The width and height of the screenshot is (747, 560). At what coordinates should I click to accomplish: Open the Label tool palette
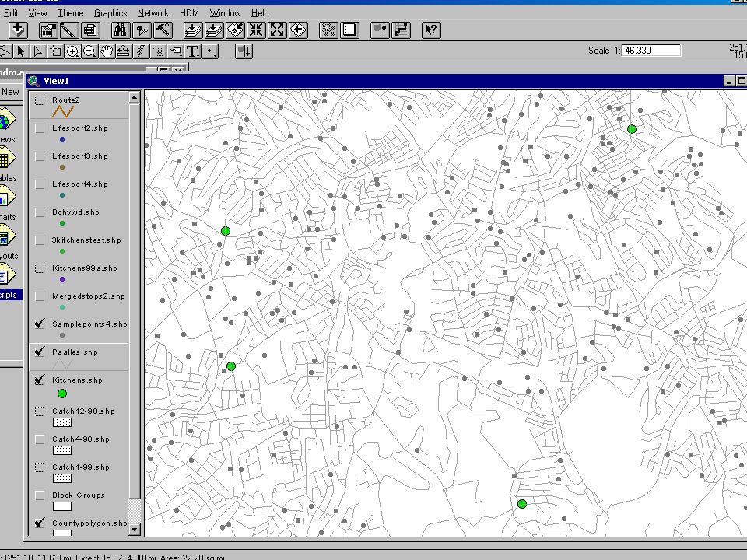[175, 51]
